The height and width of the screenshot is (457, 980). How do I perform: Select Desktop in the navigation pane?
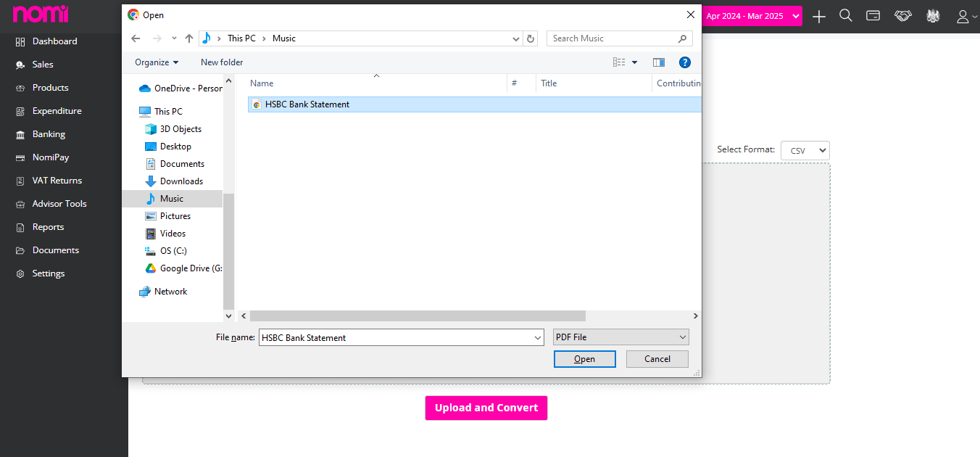click(168, 147)
